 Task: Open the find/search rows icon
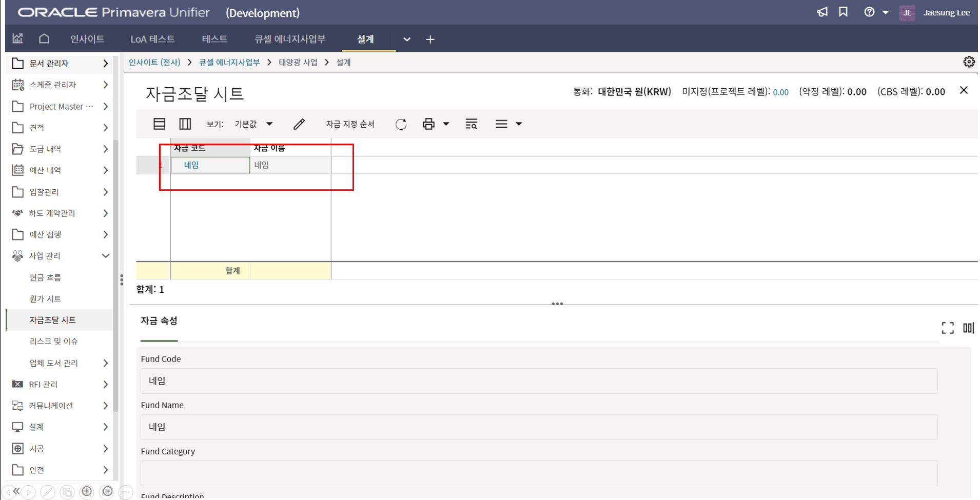tap(471, 124)
